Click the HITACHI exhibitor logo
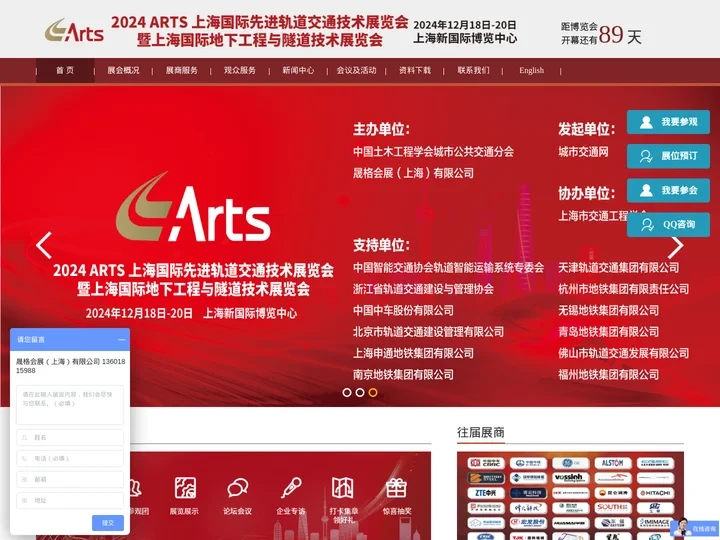This screenshot has width=720, height=540. (x=655, y=493)
